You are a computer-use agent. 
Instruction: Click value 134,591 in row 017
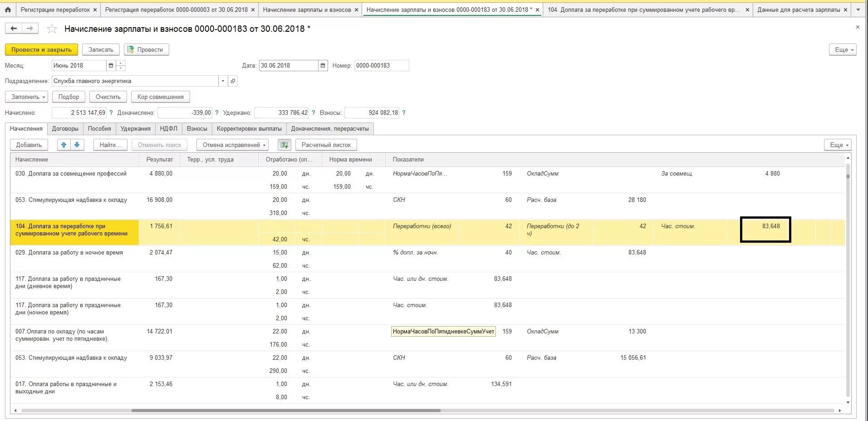(501, 384)
